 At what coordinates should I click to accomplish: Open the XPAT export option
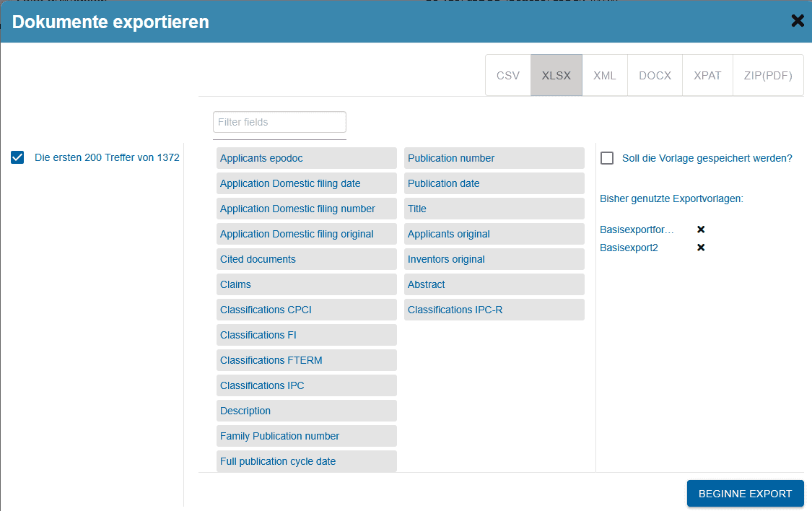point(707,75)
